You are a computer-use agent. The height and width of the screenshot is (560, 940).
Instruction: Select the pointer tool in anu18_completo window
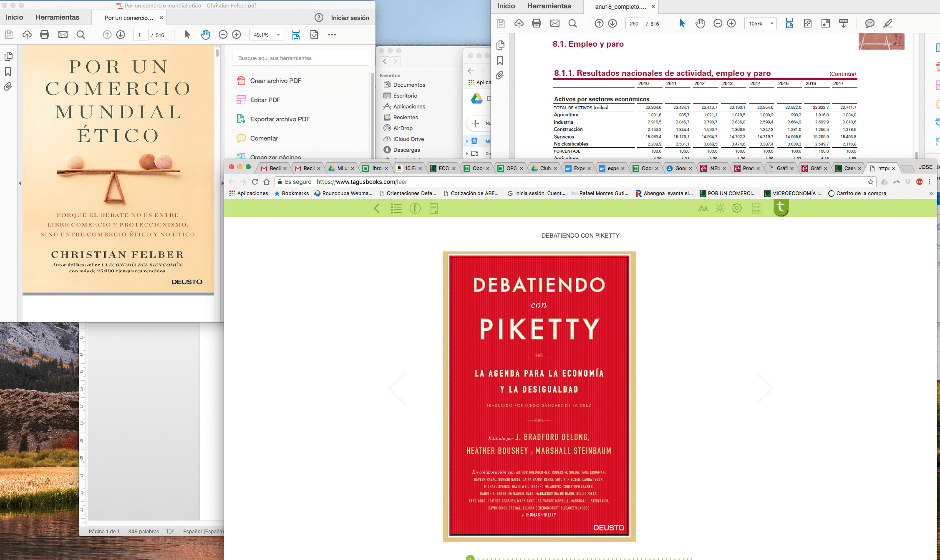[682, 23]
